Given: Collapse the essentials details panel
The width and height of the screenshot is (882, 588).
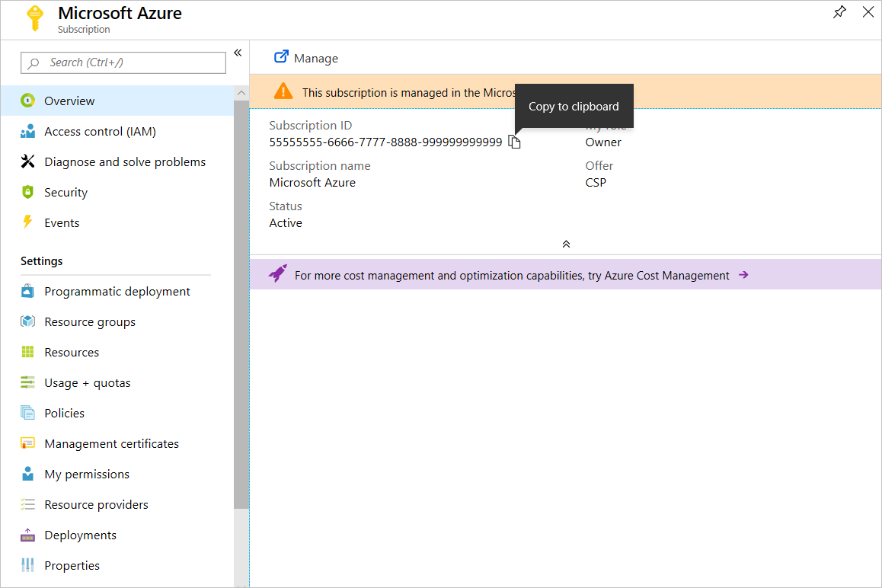Looking at the screenshot, I should [566, 244].
